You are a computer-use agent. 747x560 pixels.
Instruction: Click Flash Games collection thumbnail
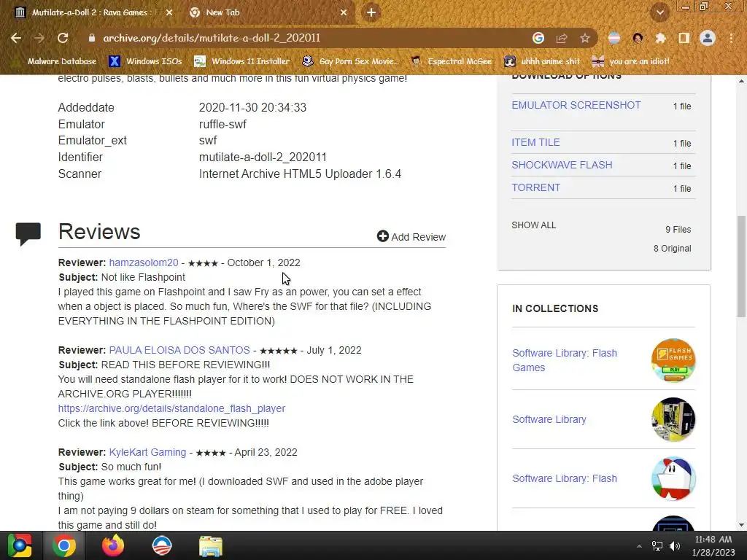point(673,360)
